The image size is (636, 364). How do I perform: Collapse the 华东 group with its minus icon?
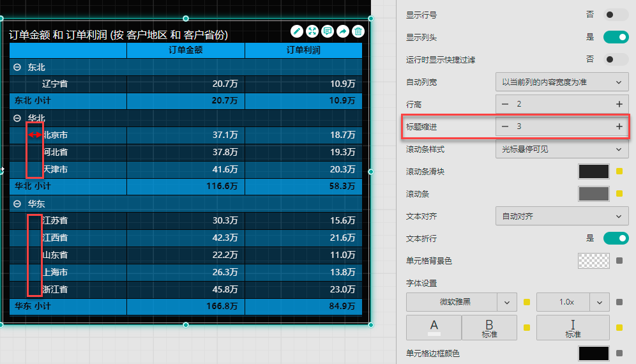click(x=17, y=204)
